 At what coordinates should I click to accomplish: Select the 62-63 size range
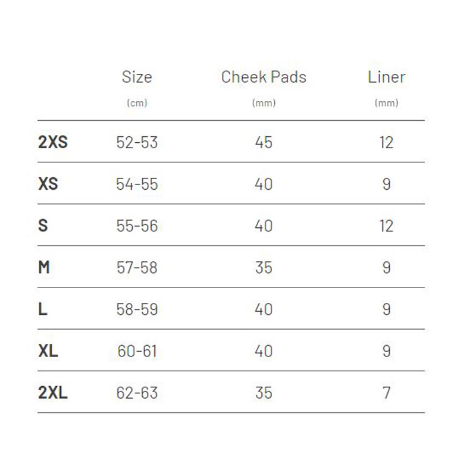[137, 393]
